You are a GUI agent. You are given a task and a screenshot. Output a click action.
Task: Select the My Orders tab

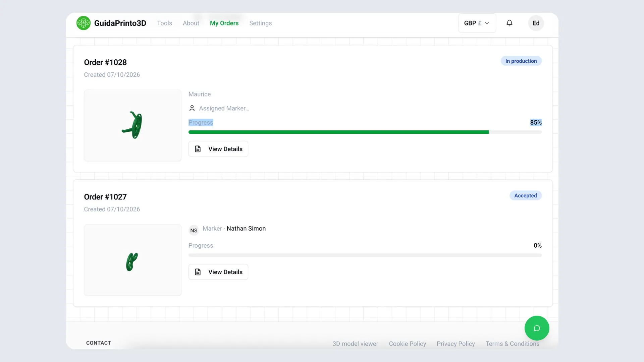coord(224,23)
